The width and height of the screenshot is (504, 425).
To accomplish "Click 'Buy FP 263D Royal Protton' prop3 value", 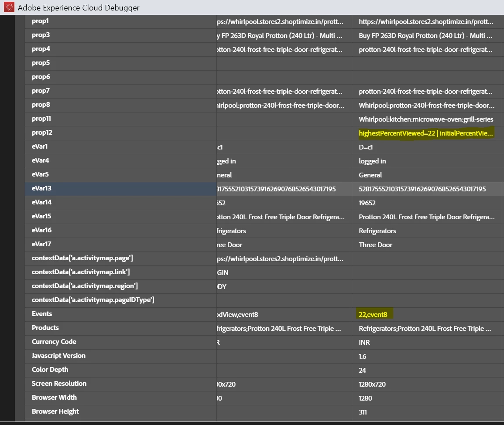I will (425, 36).
